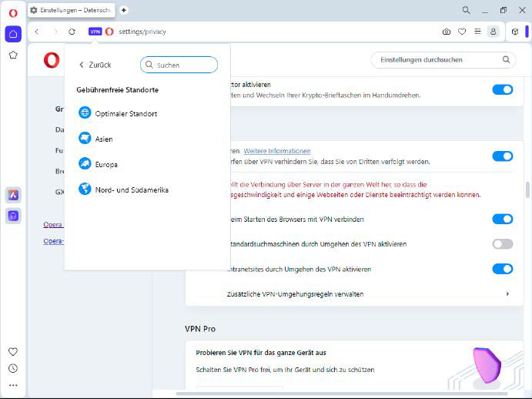Toggle connect to VPN on browser start
Image resolution: width=532 pixels, height=399 pixels.
pyautogui.click(x=503, y=219)
